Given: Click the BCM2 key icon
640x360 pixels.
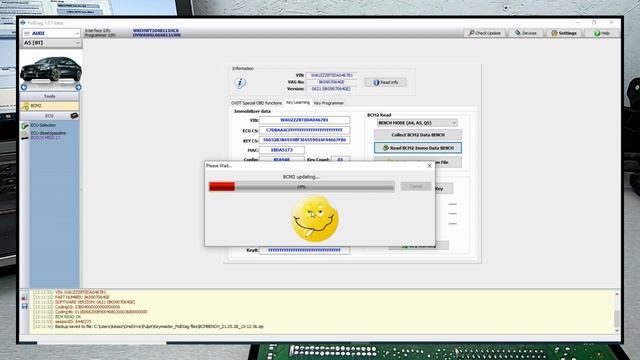Looking at the screenshot, I should click(25, 106).
